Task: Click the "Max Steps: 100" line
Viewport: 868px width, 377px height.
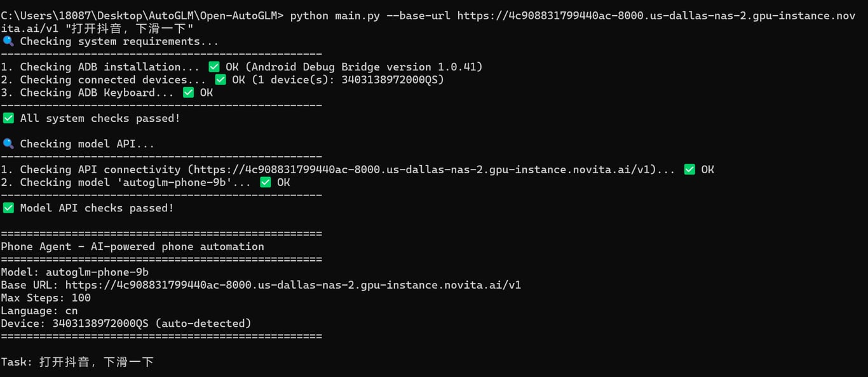Action: (46, 298)
